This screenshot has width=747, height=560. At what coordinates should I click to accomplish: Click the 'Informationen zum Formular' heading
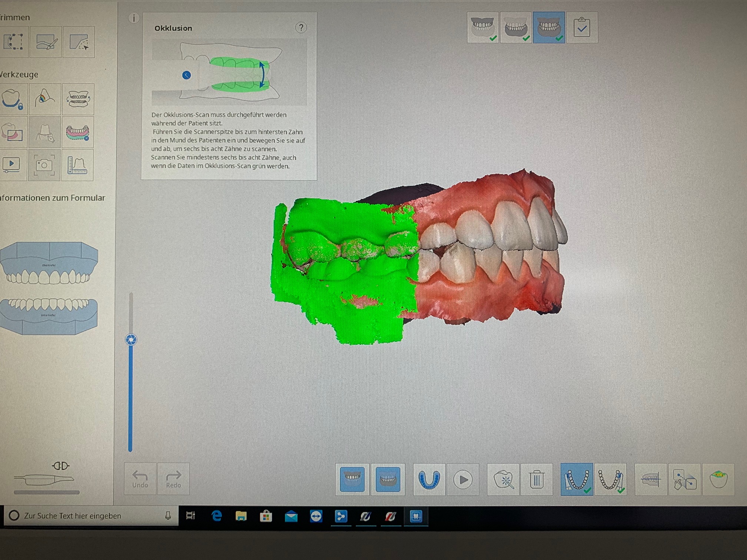[53, 198]
